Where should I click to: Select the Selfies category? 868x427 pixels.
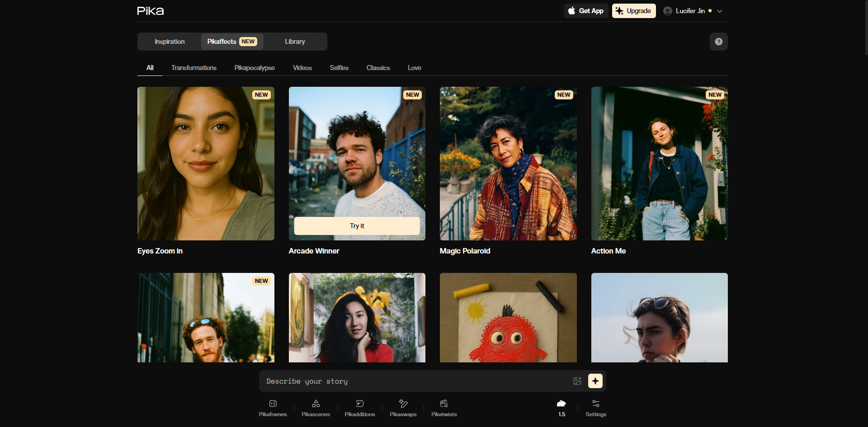coord(339,68)
